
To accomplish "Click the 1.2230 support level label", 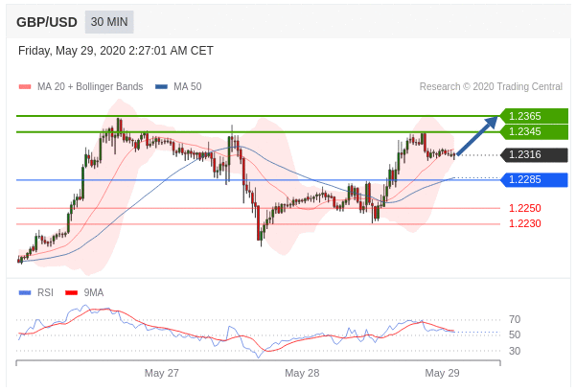I will 524,223.
